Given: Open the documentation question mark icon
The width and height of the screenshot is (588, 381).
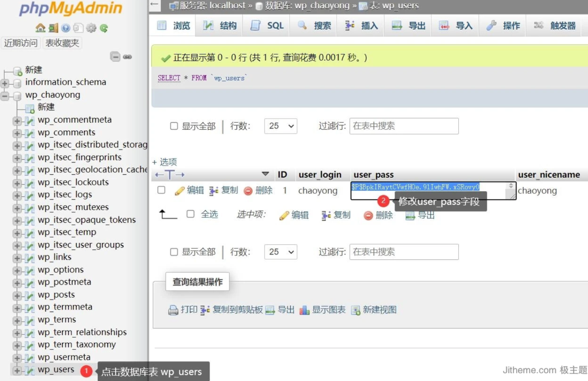Looking at the screenshot, I should coord(66,28).
